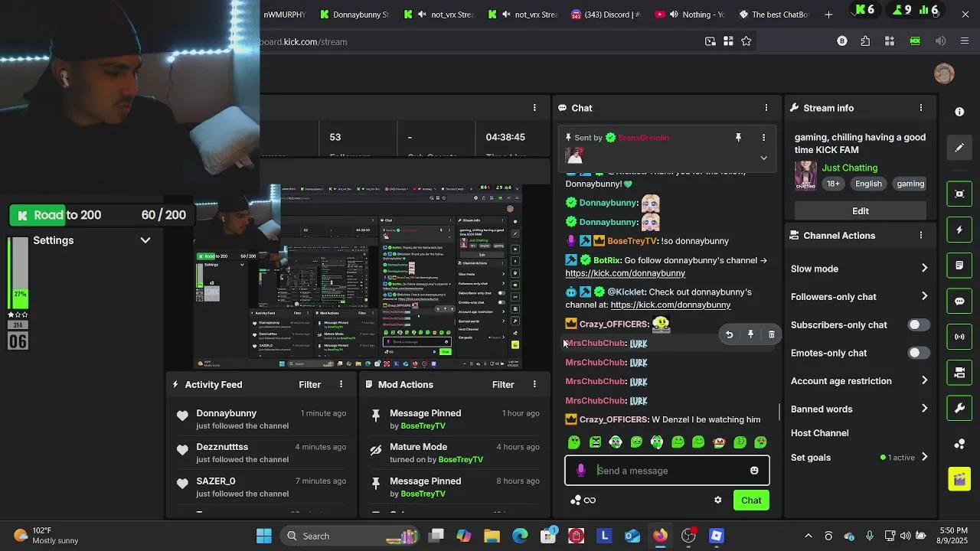Open browser extensions puzzle icon

click(x=865, y=41)
